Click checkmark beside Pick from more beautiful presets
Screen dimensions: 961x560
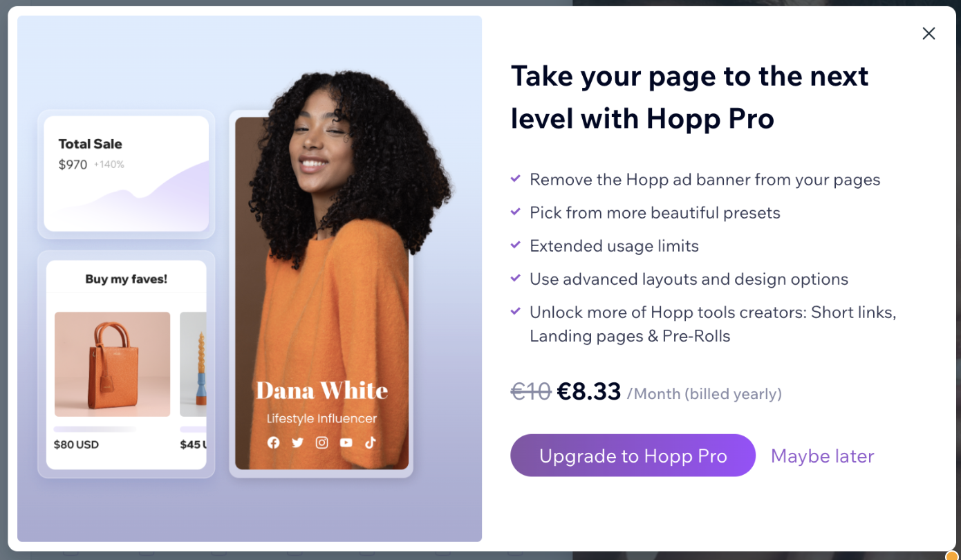coord(515,212)
